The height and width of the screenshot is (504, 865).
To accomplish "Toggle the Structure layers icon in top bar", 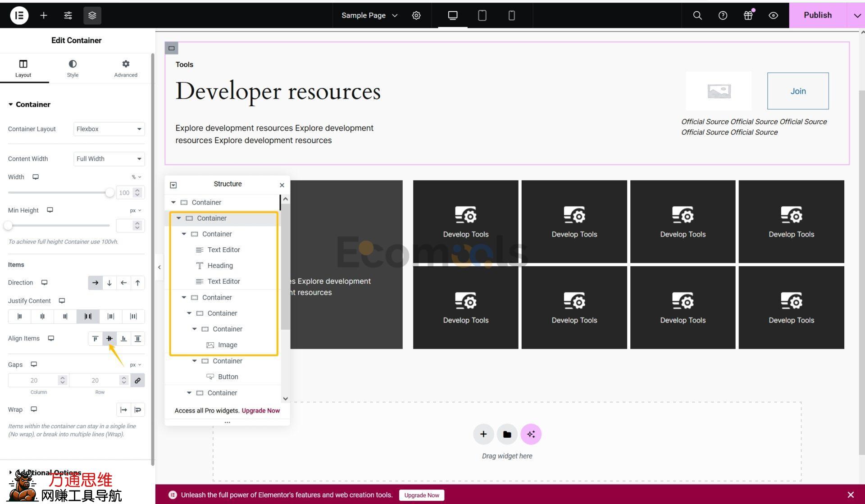I will [x=92, y=15].
